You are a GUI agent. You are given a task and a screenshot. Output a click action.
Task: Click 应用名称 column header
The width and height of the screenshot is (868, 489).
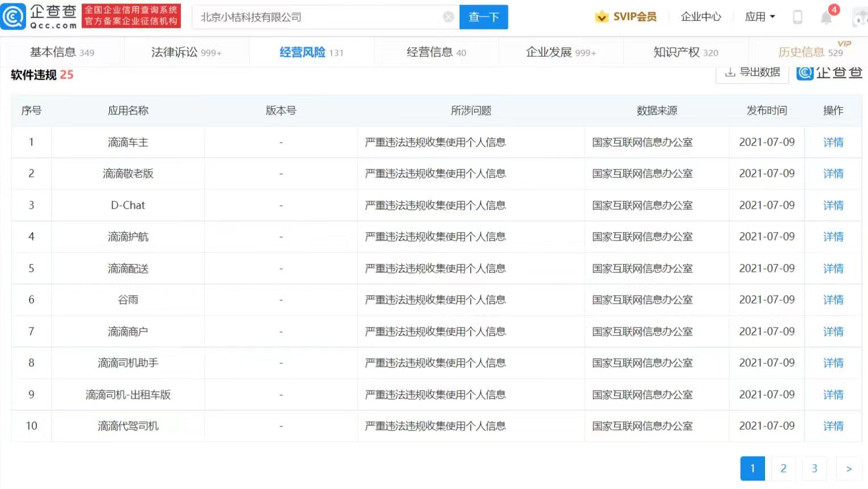(128, 110)
